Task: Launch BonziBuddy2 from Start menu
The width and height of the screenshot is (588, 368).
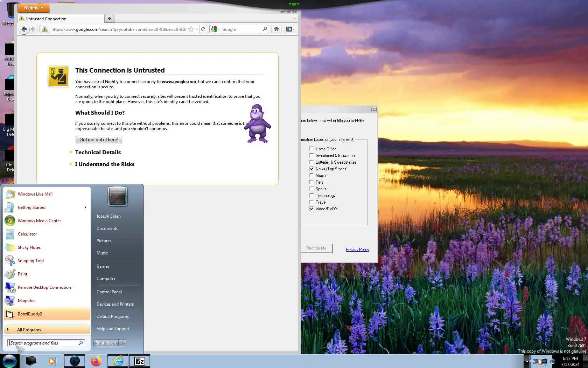Action: 47,314
